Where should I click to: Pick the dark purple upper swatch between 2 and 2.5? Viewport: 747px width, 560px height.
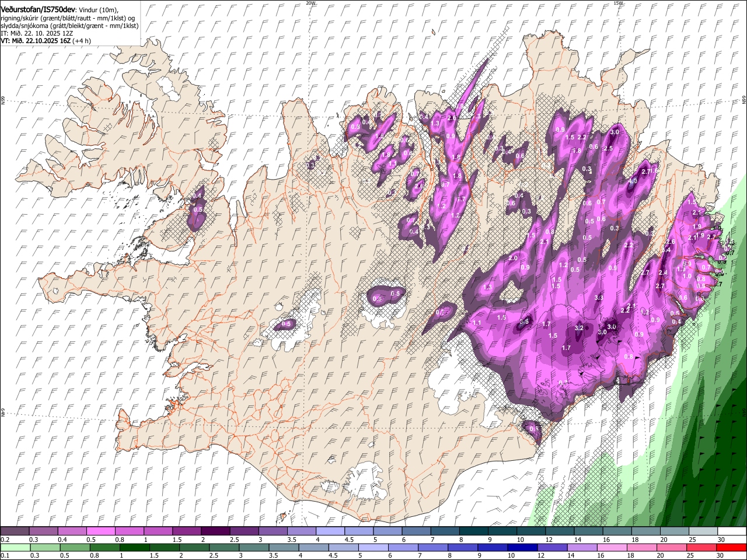[216, 531]
